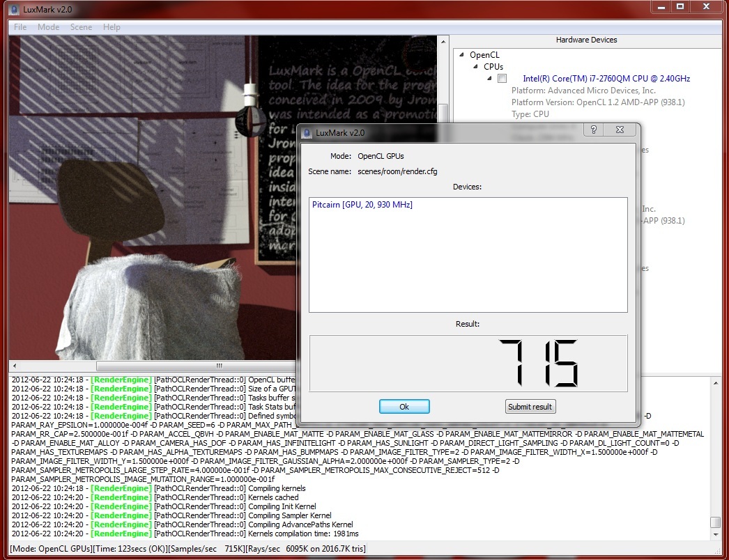729x560 pixels.
Task: Click the render view's horizontal scrollbar thumb
Action: pyautogui.click(x=219, y=366)
